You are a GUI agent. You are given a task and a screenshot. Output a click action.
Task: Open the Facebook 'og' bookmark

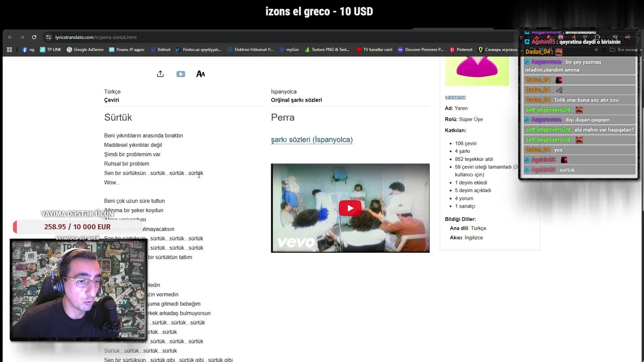(x=28, y=50)
